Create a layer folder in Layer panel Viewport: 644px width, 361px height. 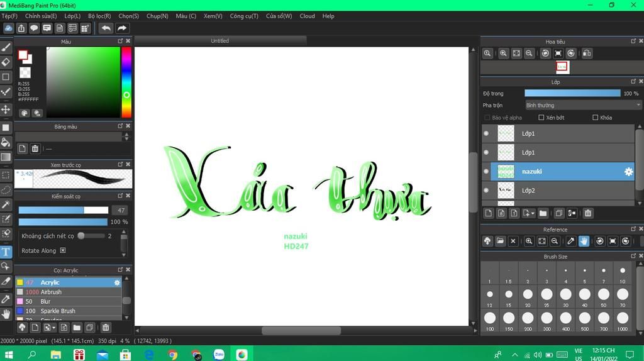(x=543, y=213)
